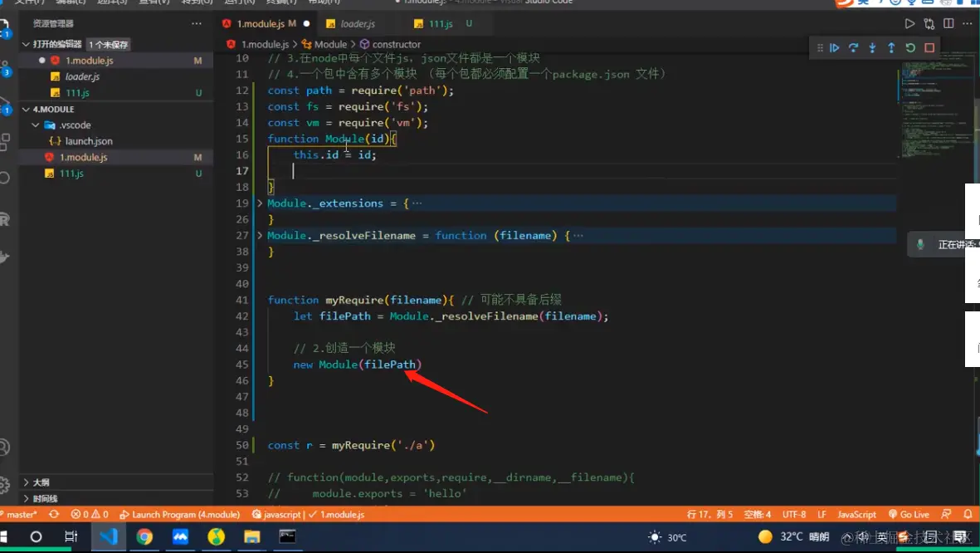Image resolution: width=980 pixels, height=553 pixels.
Task: Switch to the loader.js tab
Action: (358, 24)
